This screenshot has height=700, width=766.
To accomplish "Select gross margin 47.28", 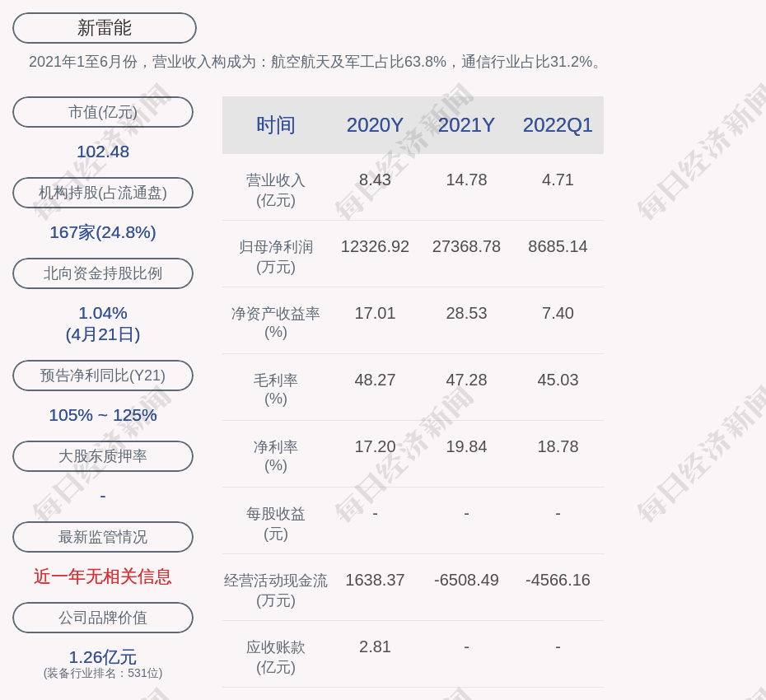I will (x=466, y=380).
